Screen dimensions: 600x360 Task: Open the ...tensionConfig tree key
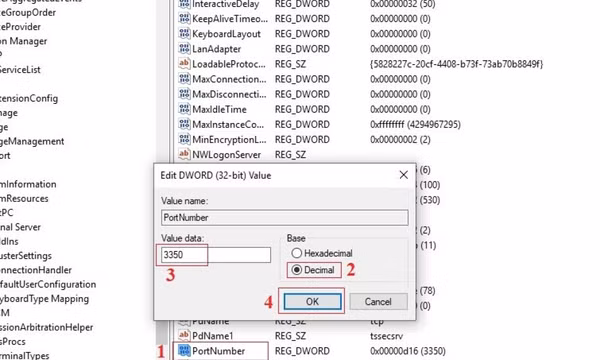pyautogui.click(x=29, y=98)
